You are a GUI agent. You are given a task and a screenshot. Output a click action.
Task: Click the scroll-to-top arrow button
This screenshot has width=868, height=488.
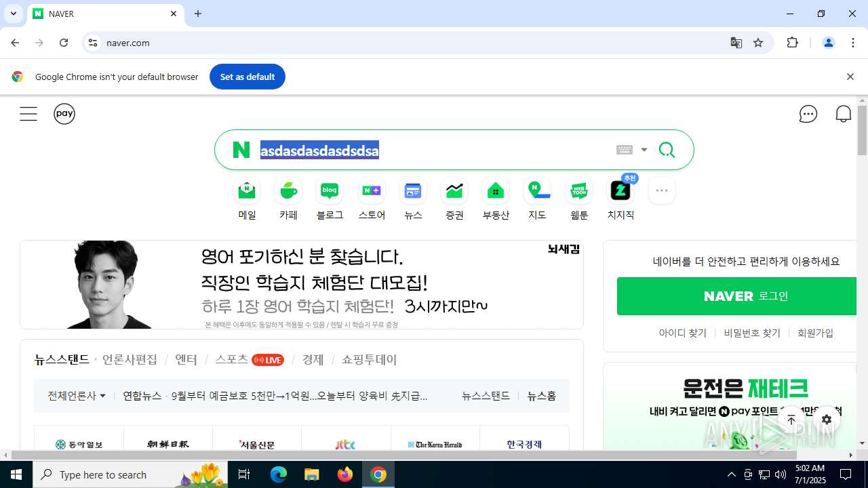point(791,420)
